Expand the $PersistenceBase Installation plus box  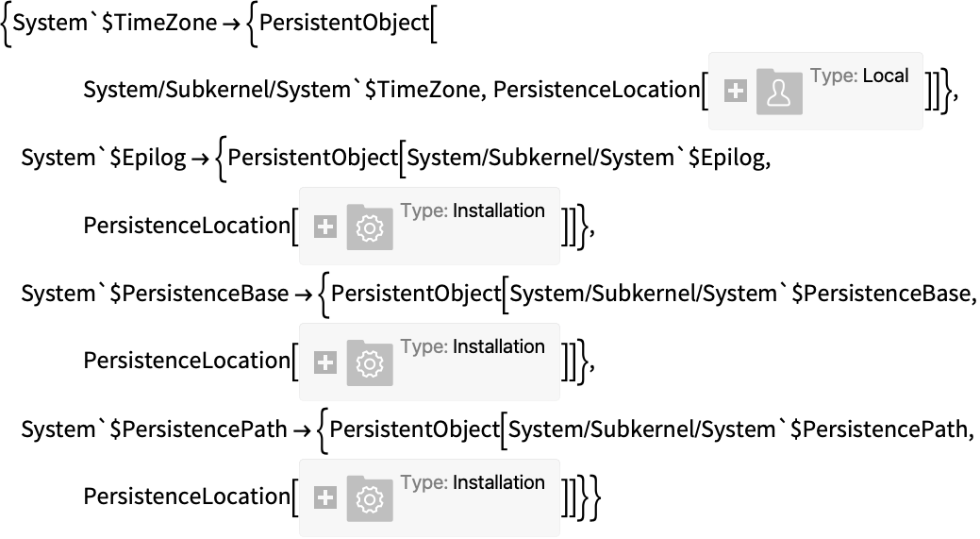tap(325, 362)
